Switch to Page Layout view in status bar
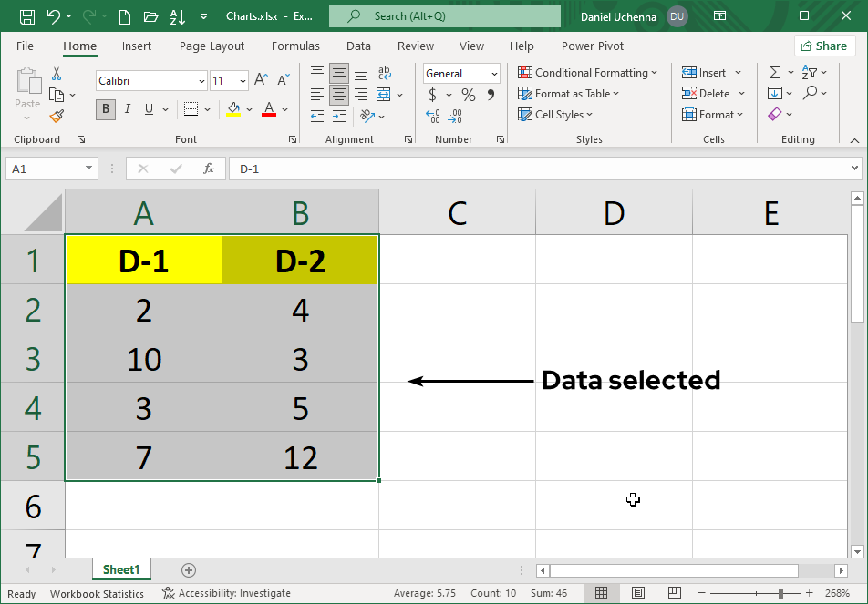This screenshot has width=868, height=604. (x=638, y=593)
